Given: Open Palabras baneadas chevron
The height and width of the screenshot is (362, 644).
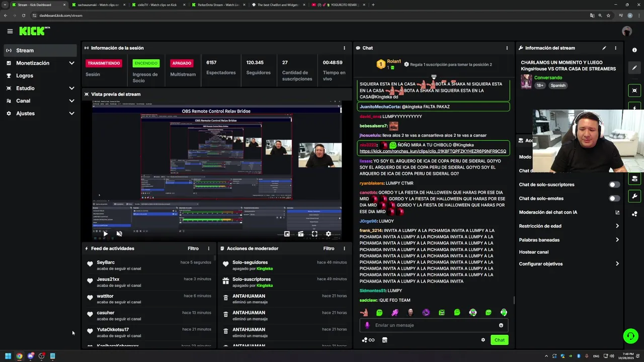Looking at the screenshot, I should (x=617, y=240).
